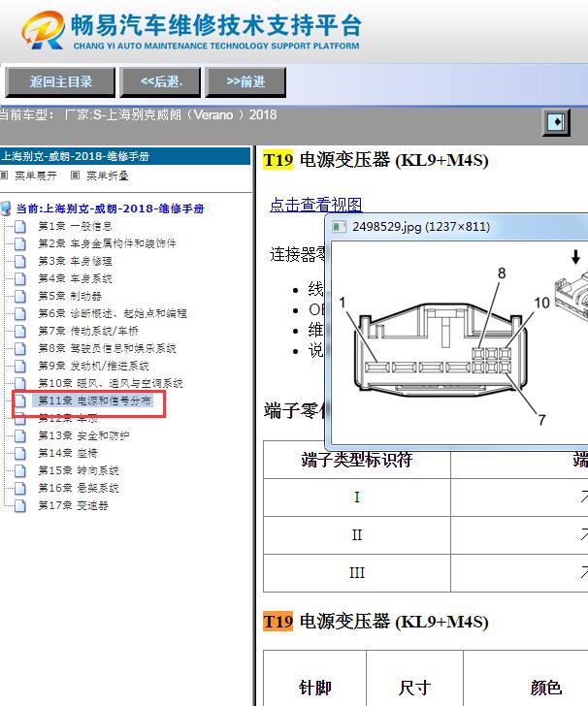
Task: Open the 点击查看视图 link
Action: 316,205
